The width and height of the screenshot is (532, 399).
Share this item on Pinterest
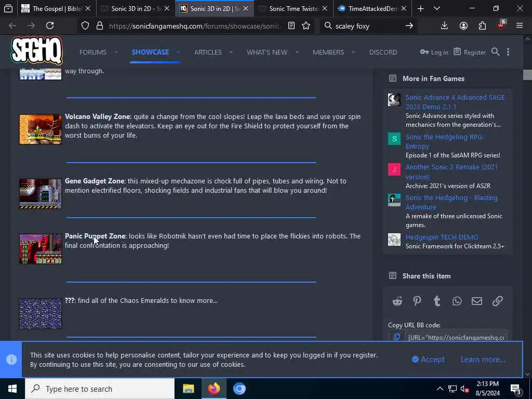coord(417,301)
